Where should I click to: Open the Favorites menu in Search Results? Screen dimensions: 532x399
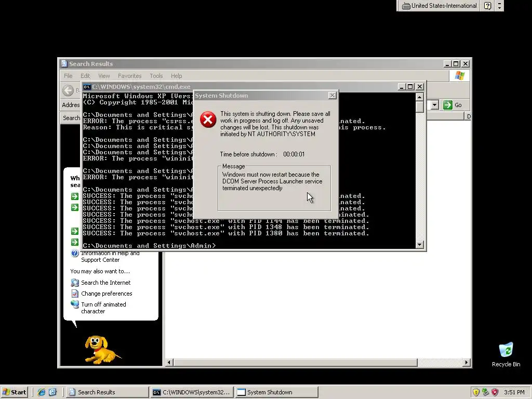point(129,76)
